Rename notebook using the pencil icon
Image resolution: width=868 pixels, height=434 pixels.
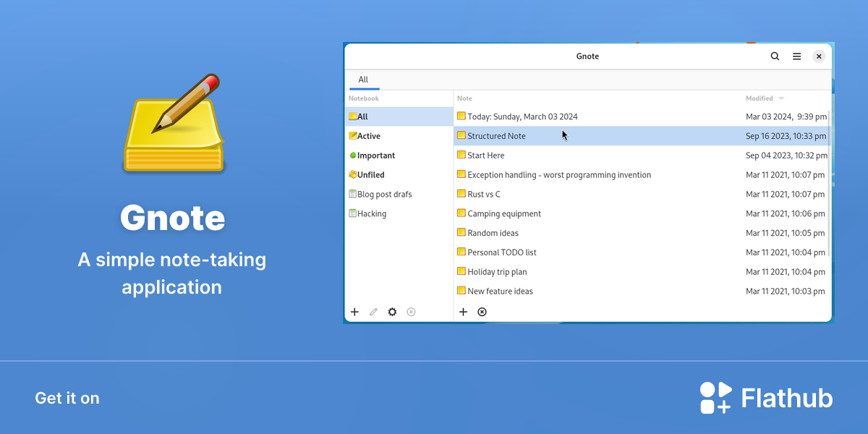point(373,312)
